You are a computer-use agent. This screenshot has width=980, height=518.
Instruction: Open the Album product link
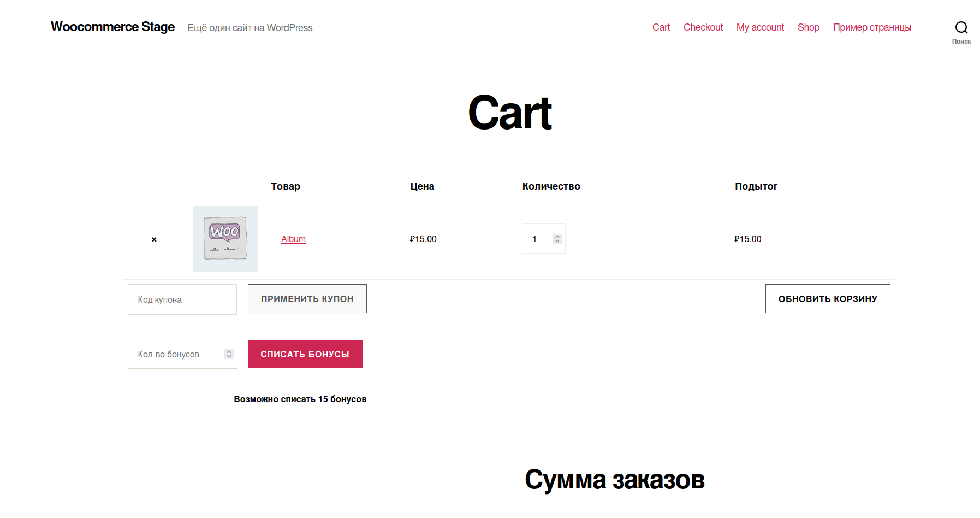tap(293, 239)
